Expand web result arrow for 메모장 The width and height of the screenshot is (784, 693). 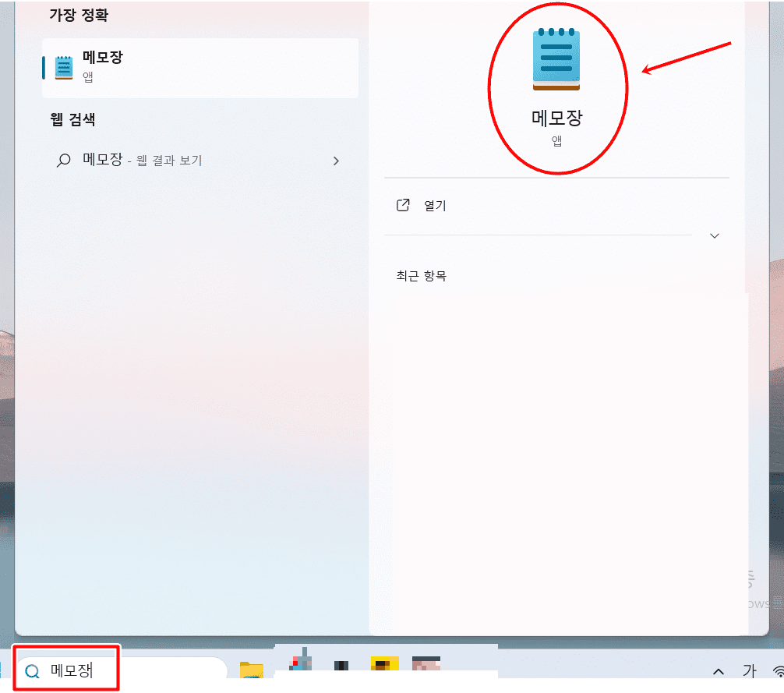pos(336,161)
